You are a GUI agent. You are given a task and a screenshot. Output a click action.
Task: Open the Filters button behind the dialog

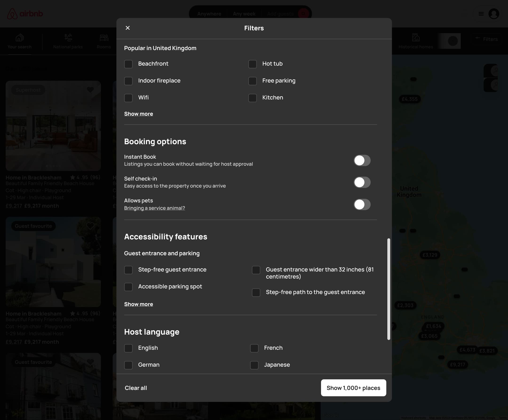(x=487, y=39)
